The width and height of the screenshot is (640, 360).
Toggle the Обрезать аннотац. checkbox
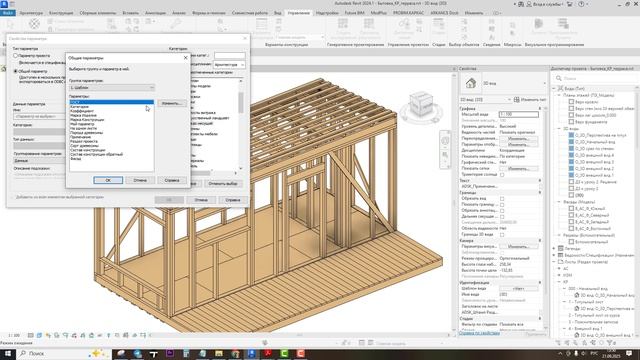point(502,211)
